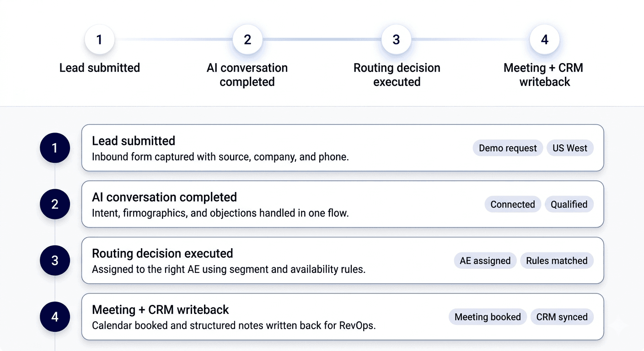
Task: Select the Routing decision executed heading
Action: coord(162,253)
